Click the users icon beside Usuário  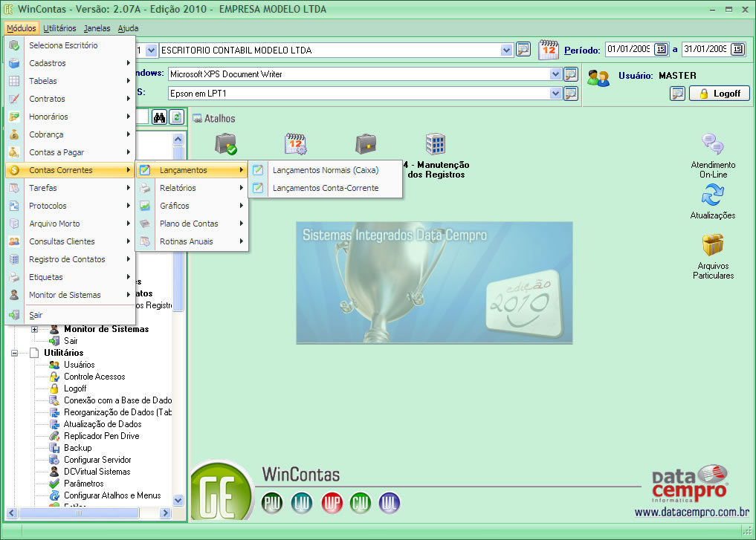point(598,78)
